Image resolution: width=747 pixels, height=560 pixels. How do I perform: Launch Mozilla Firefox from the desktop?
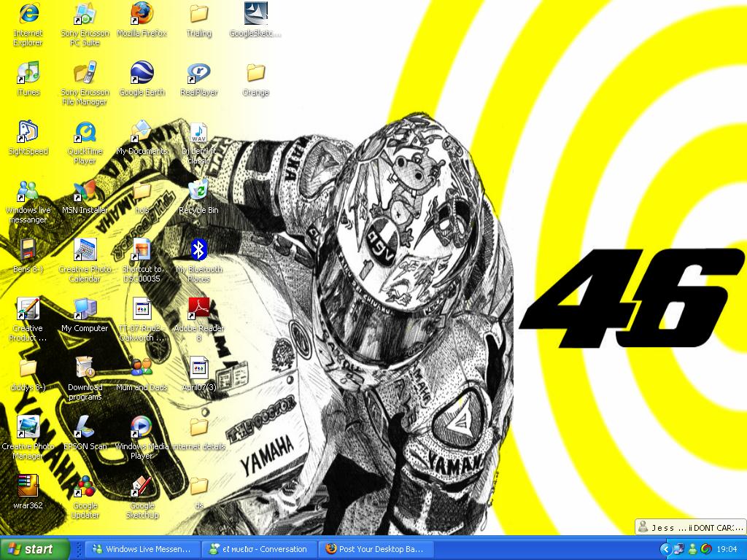(142, 14)
